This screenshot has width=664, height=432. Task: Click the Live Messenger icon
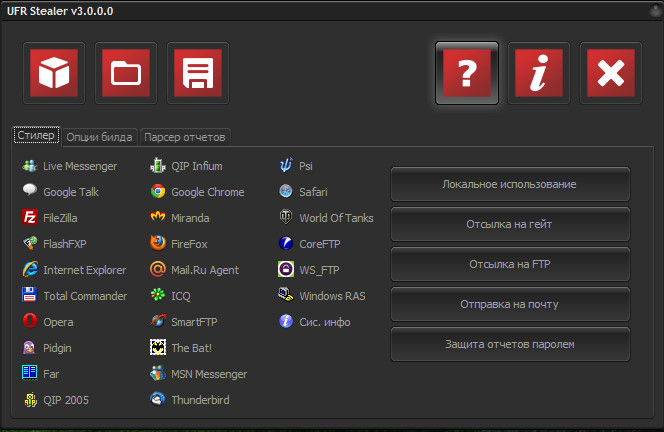point(30,166)
